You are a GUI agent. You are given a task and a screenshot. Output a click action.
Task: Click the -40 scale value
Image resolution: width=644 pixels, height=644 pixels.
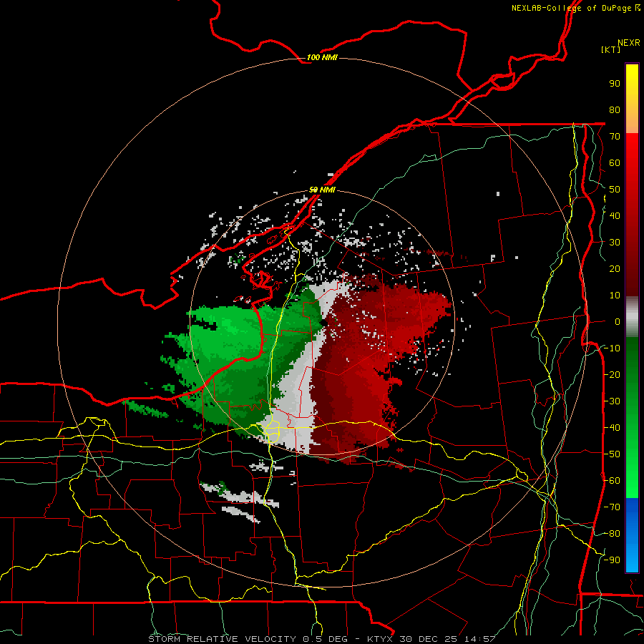612,428
